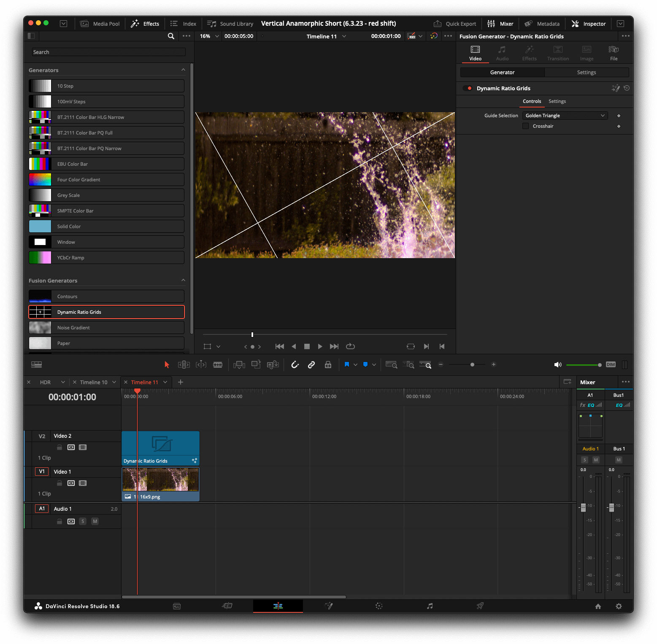
Task: Click the effects search magnifier icon
Action: pyautogui.click(x=171, y=36)
